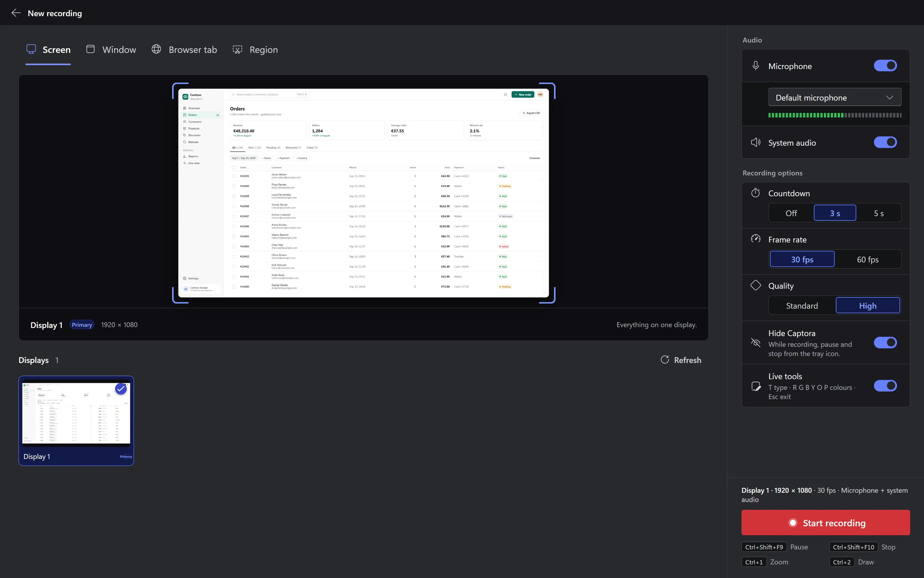Click the globe icon of Browser tab
Viewport: 924px width, 578px height.
(x=156, y=49)
